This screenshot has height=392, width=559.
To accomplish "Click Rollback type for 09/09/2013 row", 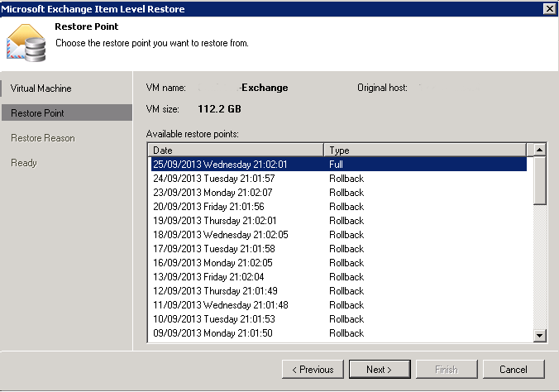I will (x=346, y=333).
